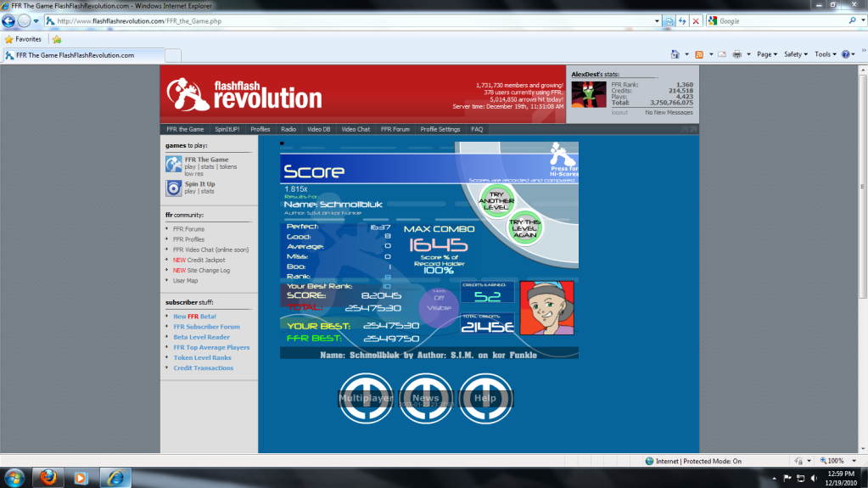Launch Firefox from the Windows taskbar

coord(48,477)
